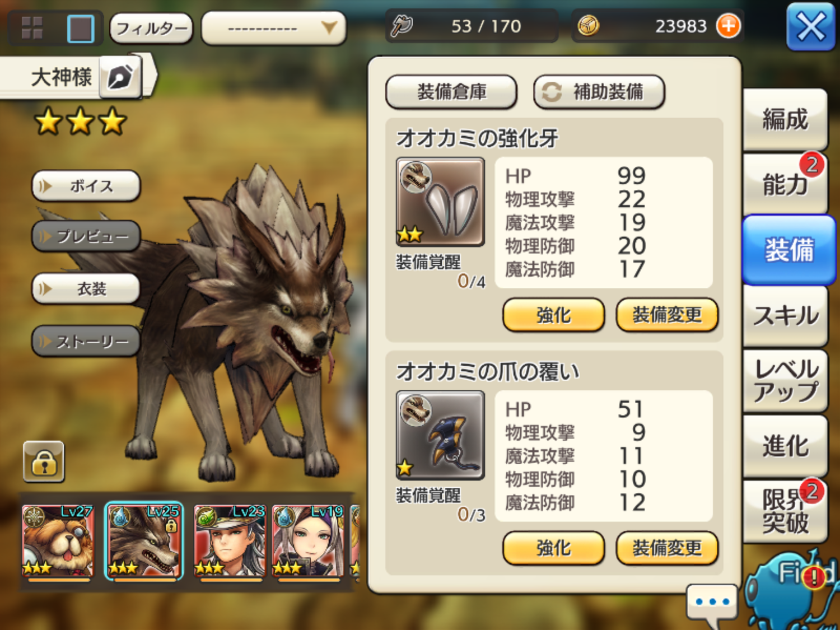840x630 pixels.
Task: Open 装備倉庫 equipment storage
Action: coord(451,92)
